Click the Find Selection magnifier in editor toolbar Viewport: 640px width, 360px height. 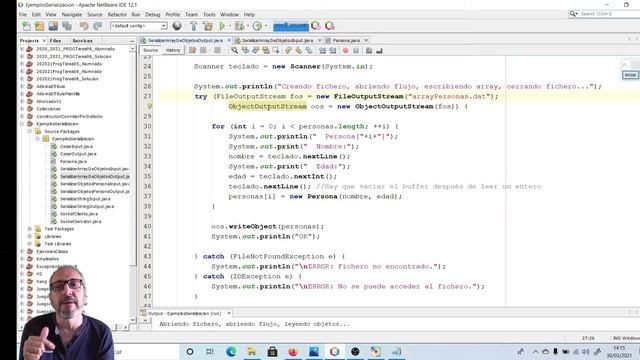(234, 51)
